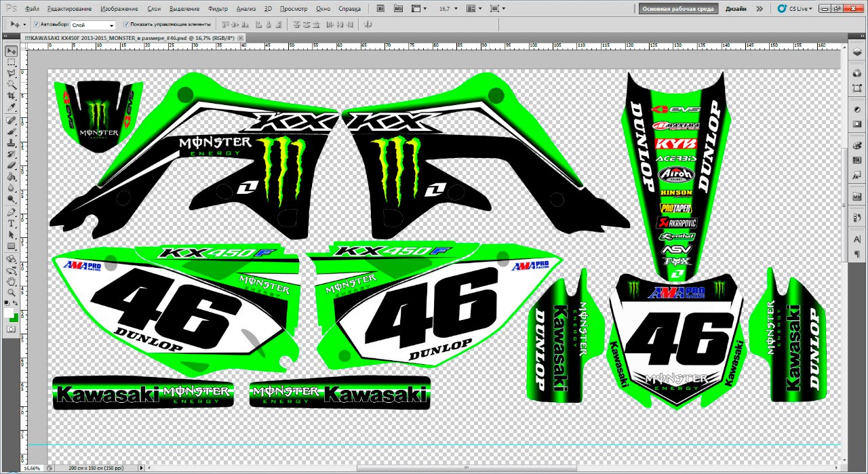Select the 3D Object Rotate tool
Screen dimensions: 868x474
click(12, 258)
